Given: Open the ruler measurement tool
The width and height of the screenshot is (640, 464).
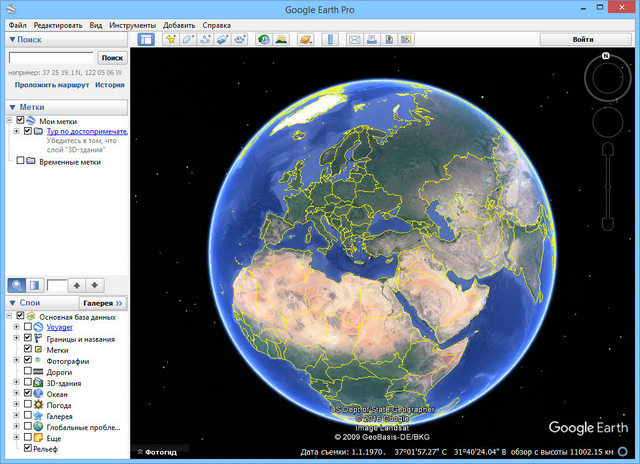Looking at the screenshot, I should tap(329, 40).
